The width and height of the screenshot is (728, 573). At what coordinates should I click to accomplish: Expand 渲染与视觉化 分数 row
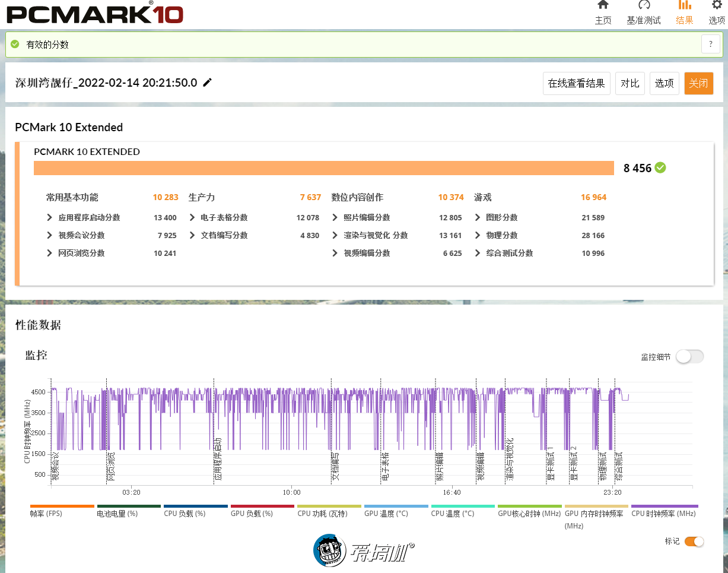tap(370, 236)
